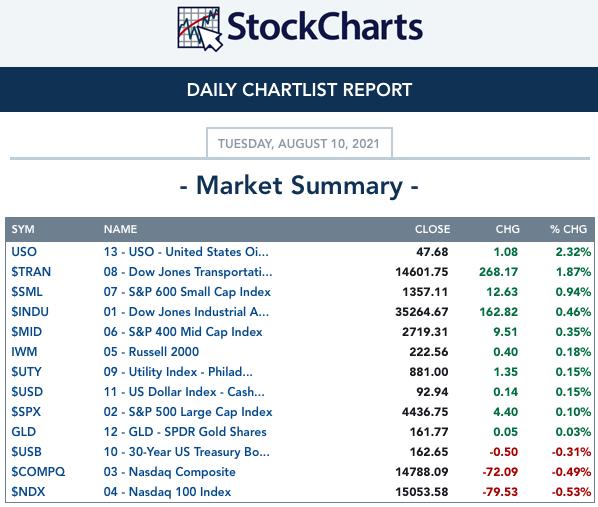
Task: Sort by the NAME column header
Action: click(121, 229)
